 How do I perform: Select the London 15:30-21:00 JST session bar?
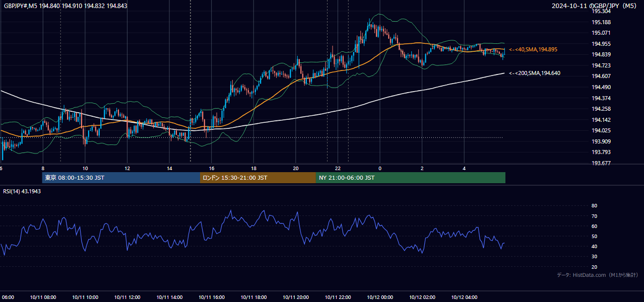pyautogui.click(x=258, y=178)
